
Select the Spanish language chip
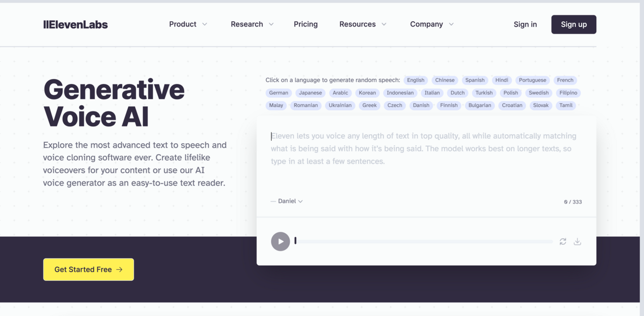[x=475, y=80]
